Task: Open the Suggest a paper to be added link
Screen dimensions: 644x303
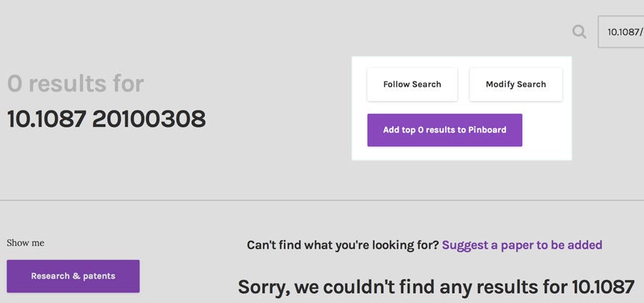Action: (522, 245)
